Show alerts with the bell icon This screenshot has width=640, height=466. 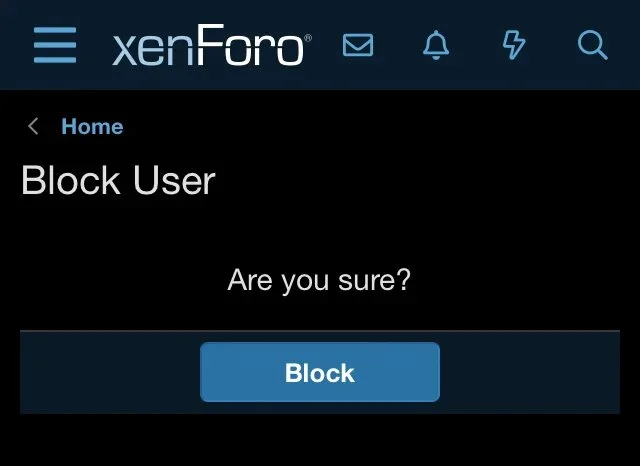point(436,45)
